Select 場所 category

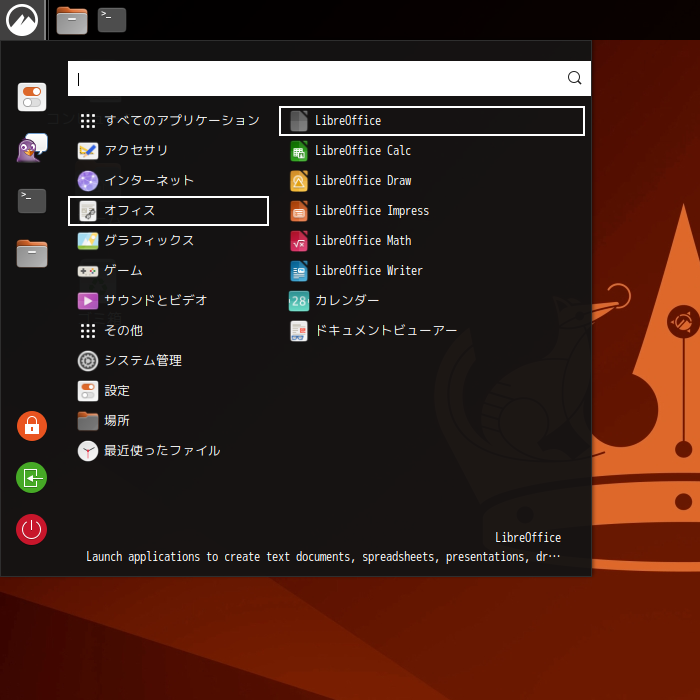click(x=168, y=421)
